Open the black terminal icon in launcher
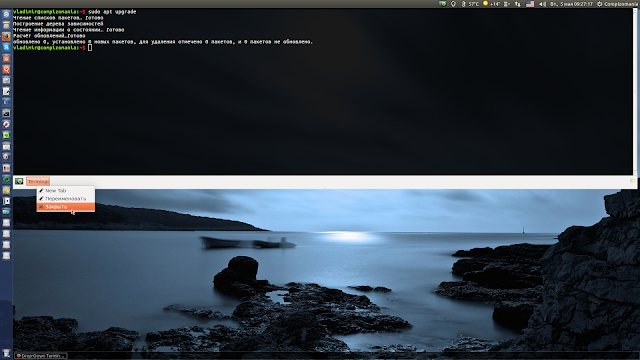The image size is (640, 360). pyautogui.click(x=6, y=113)
